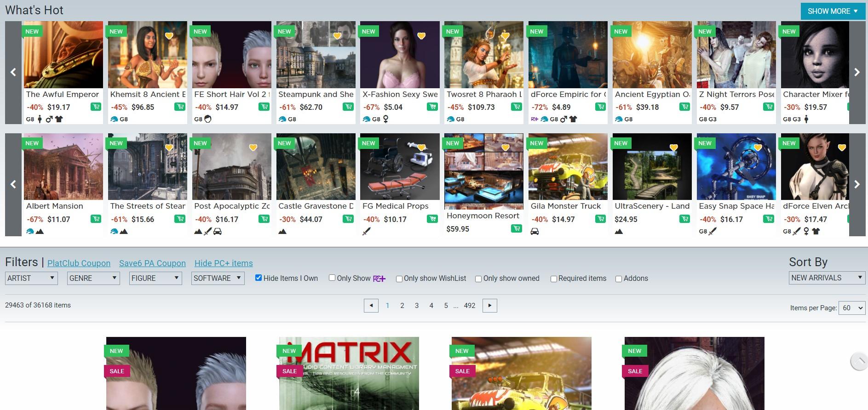Check the Addons filter
Image resolution: width=868 pixels, height=410 pixels.
point(619,279)
